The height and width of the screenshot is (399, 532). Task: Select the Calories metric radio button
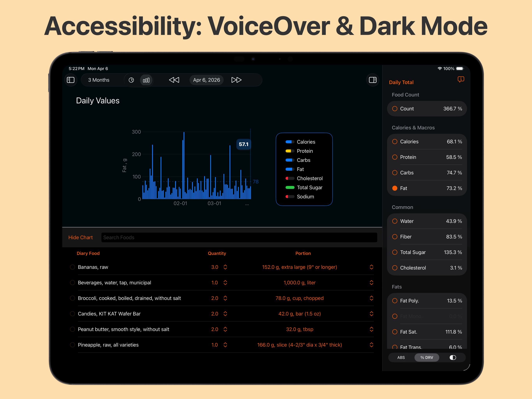click(395, 141)
